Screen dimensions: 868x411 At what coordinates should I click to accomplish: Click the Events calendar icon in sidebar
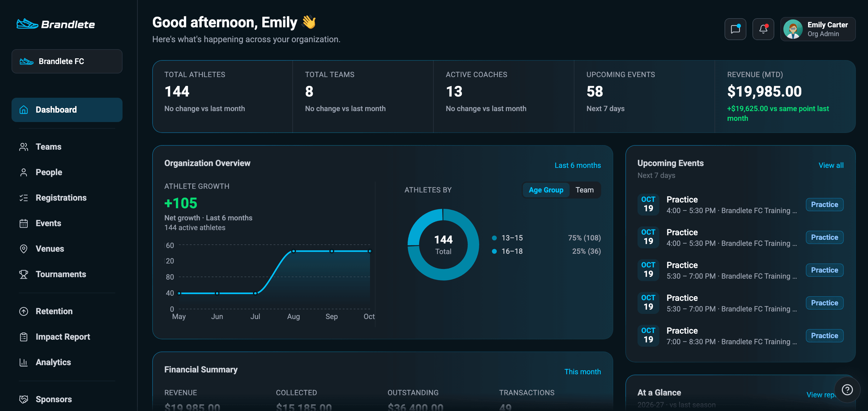point(24,223)
